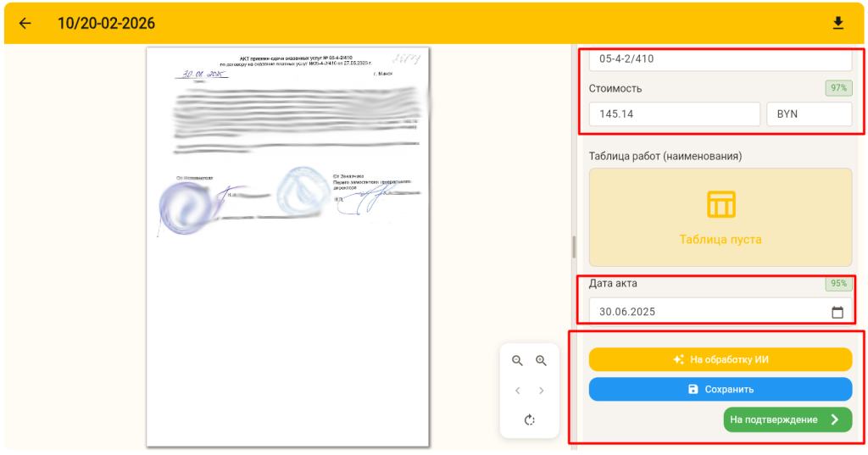
Task: Click the back arrow in the header
Action: tap(25, 23)
